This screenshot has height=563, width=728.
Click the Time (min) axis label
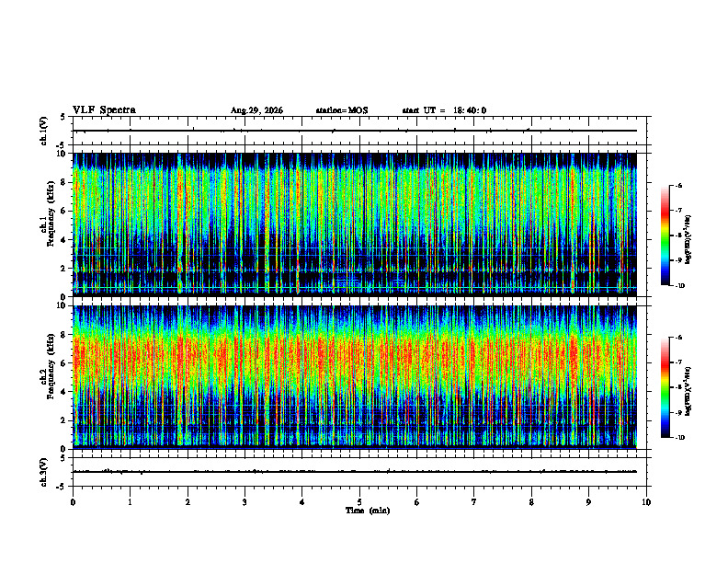(x=368, y=511)
